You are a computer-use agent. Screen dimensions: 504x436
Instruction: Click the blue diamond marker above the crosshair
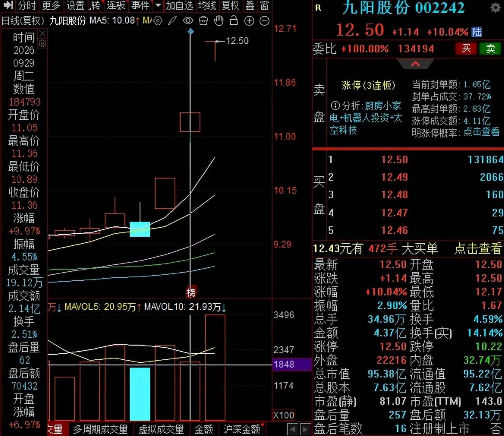(x=191, y=31)
